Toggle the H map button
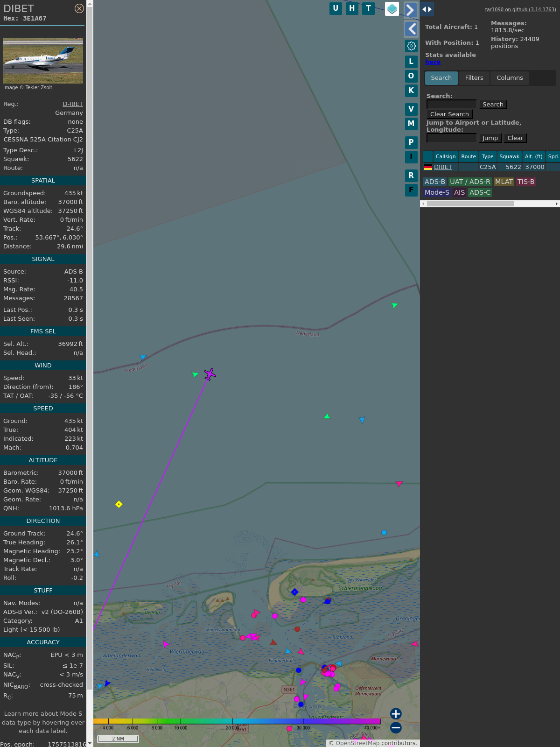 click(x=352, y=8)
